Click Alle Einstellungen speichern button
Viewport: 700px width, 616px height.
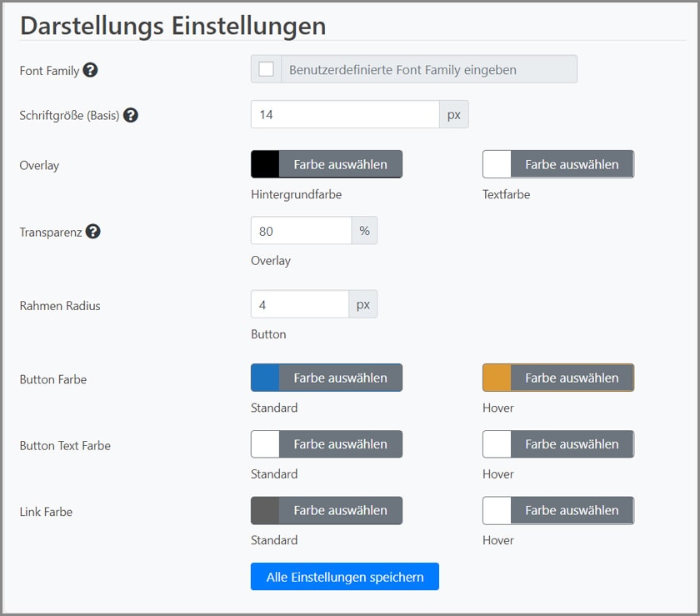(x=344, y=577)
